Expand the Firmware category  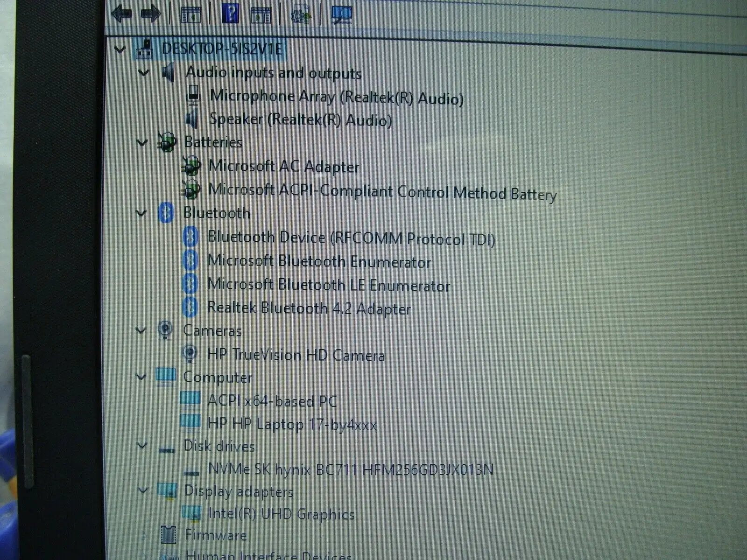point(145,535)
